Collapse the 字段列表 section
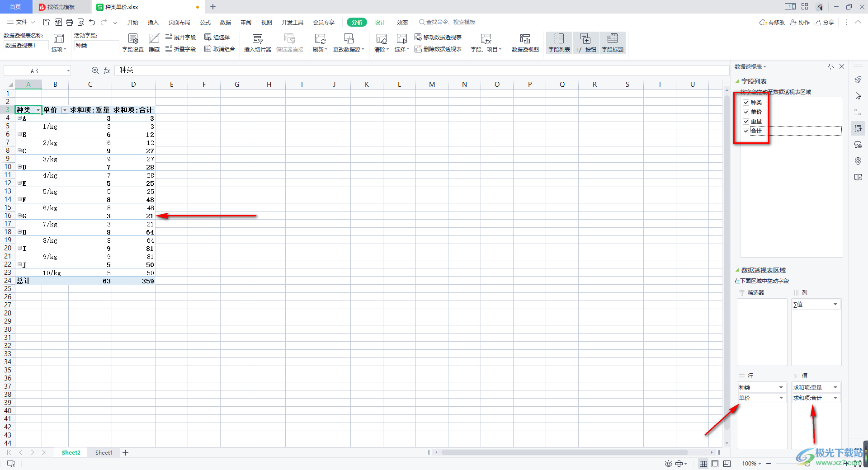 pos(737,82)
